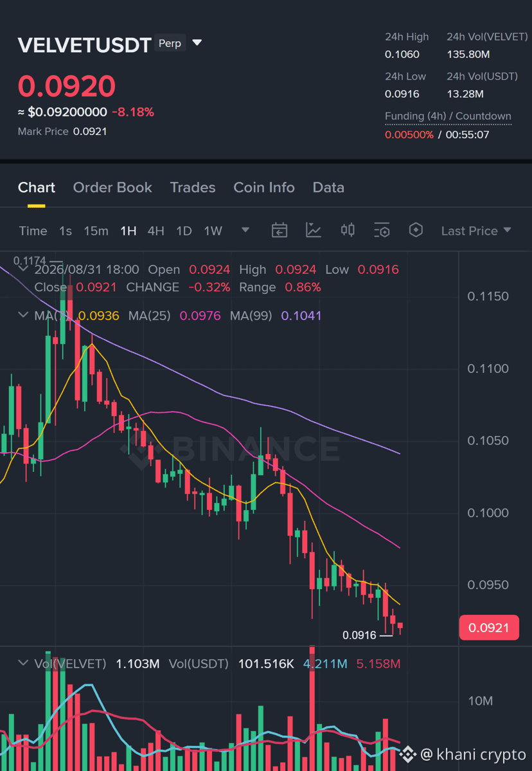Image resolution: width=532 pixels, height=771 pixels.
Task: Open the chart display settings icon
Action: pyautogui.click(x=382, y=230)
